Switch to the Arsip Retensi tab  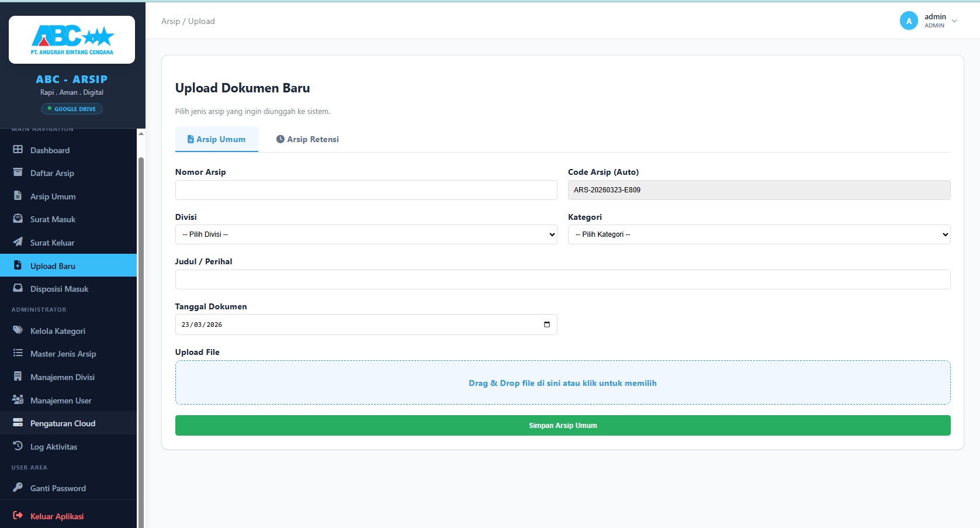tap(307, 139)
